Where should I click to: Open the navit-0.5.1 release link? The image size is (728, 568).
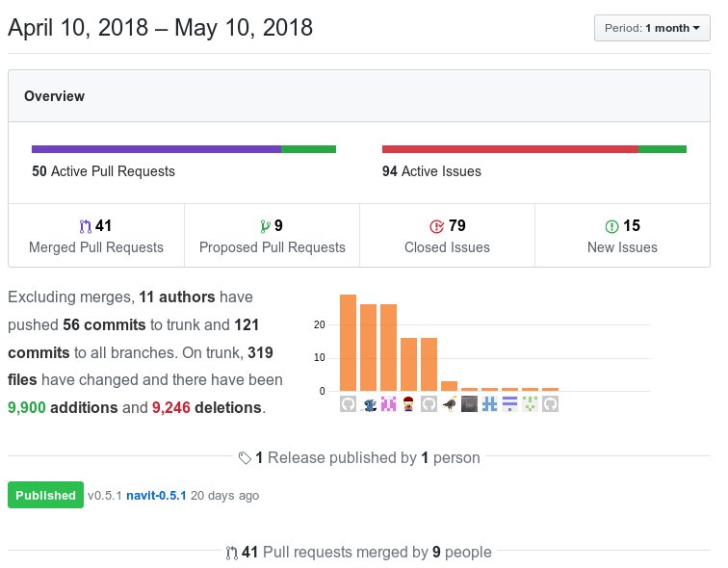(x=156, y=496)
